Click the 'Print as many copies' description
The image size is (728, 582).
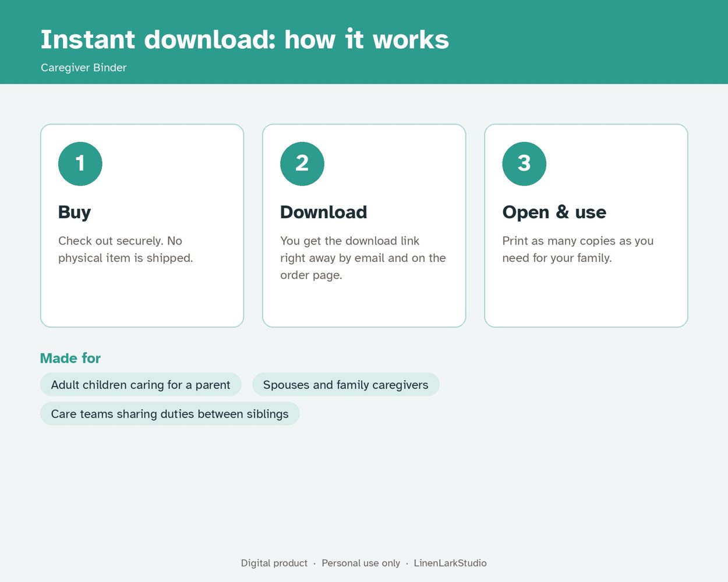click(x=578, y=249)
